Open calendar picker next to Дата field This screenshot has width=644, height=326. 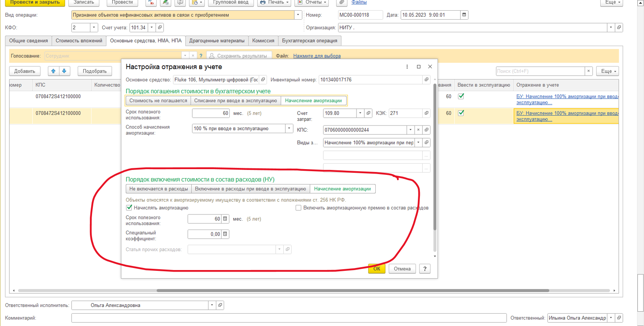[x=464, y=15]
